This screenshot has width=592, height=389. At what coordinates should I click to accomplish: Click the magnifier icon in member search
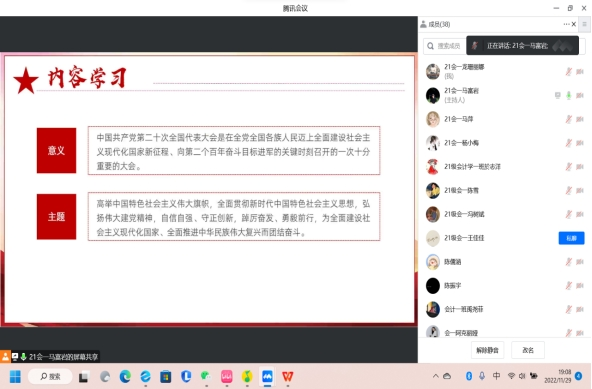coord(430,46)
